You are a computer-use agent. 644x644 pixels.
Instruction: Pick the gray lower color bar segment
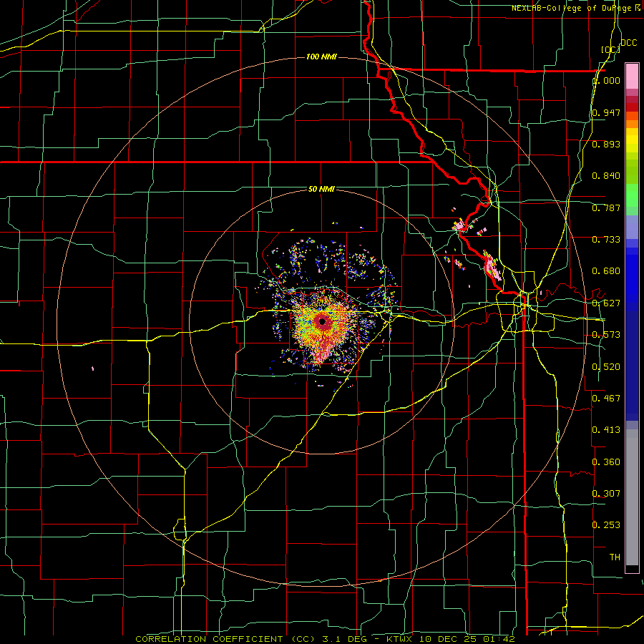coord(632,497)
